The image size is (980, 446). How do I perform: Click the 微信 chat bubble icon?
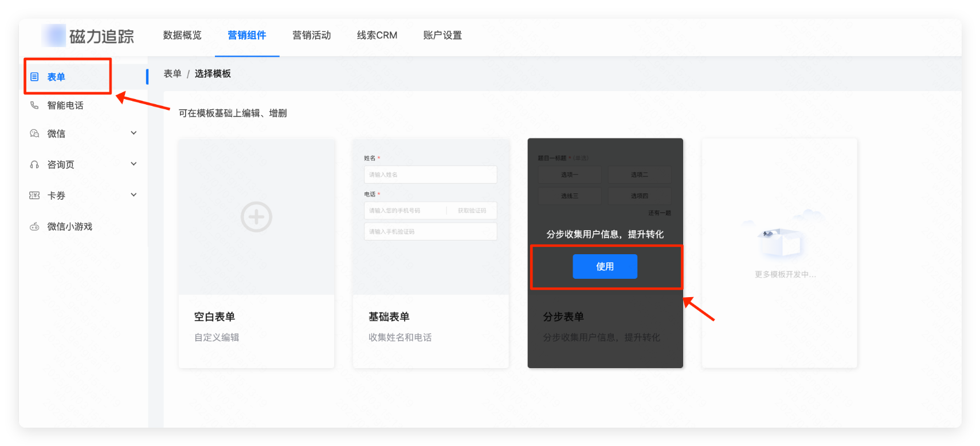pos(34,133)
